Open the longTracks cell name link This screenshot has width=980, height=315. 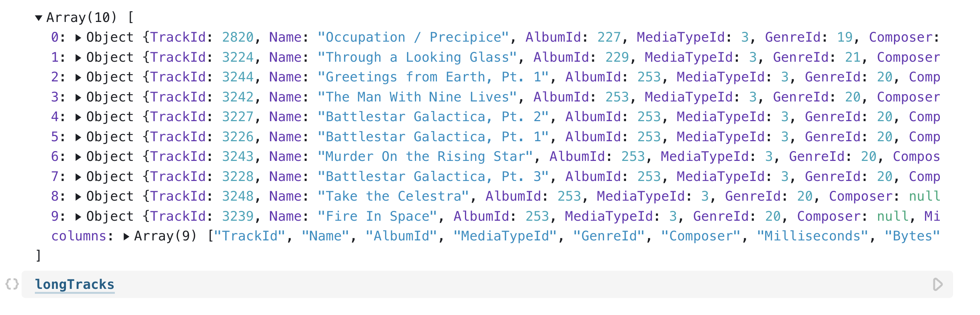coord(74,284)
